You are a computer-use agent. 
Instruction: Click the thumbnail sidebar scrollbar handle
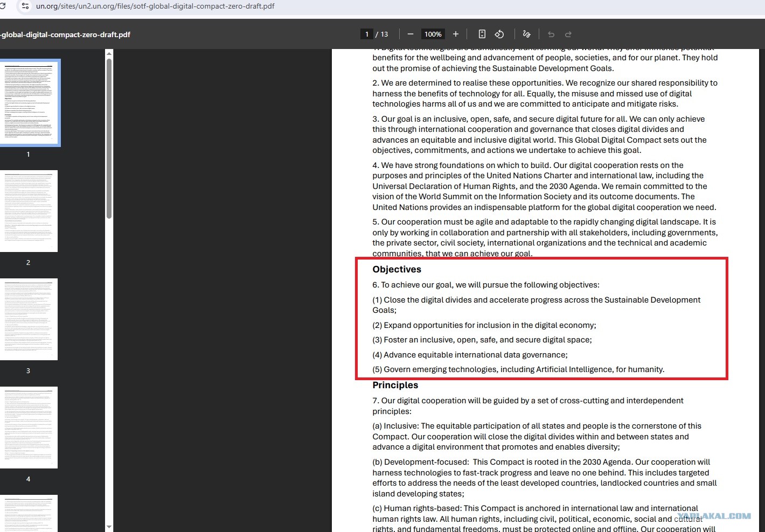point(109,138)
